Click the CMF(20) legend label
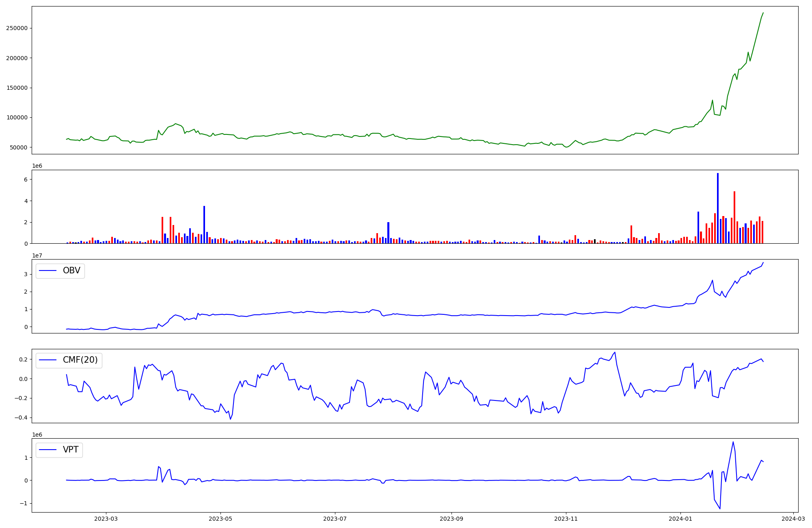The image size is (812, 528). coord(80,360)
